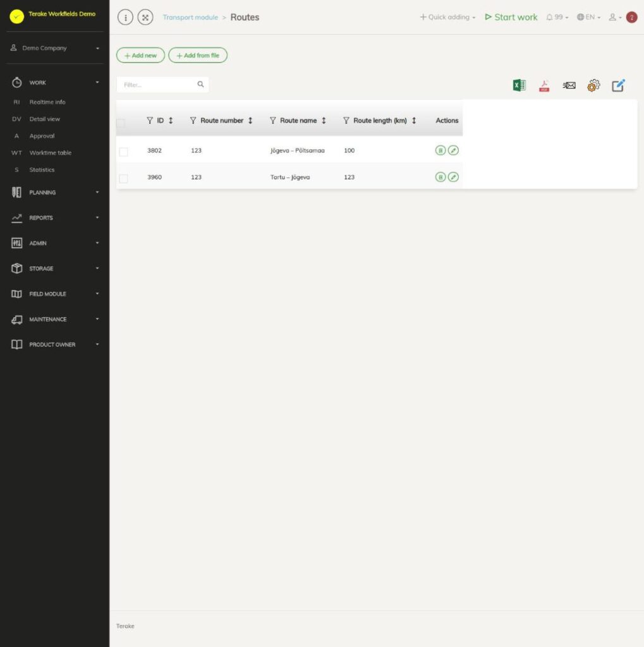Click the Add new button
The image size is (644, 647).
[x=140, y=56]
